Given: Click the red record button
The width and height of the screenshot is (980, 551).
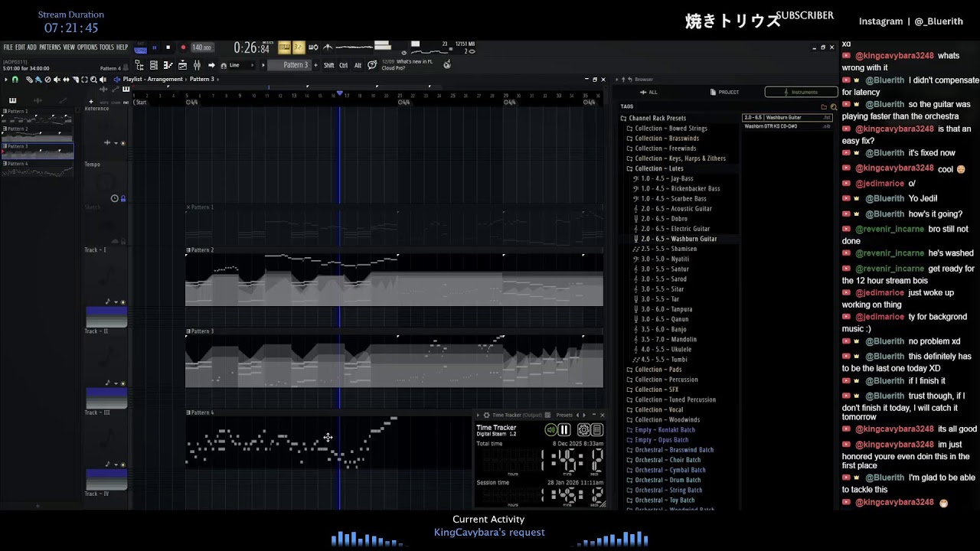Looking at the screenshot, I should point(183,47).
